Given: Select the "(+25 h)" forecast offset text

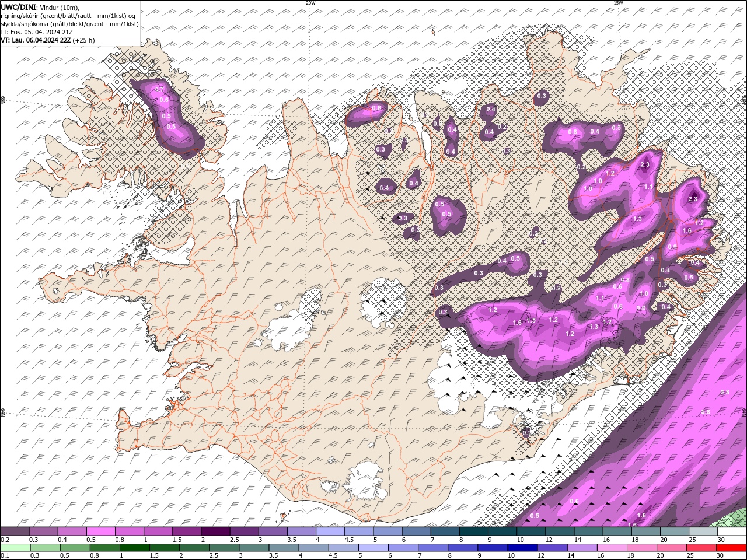Looking at the screenshot, I should coord(84,40).
